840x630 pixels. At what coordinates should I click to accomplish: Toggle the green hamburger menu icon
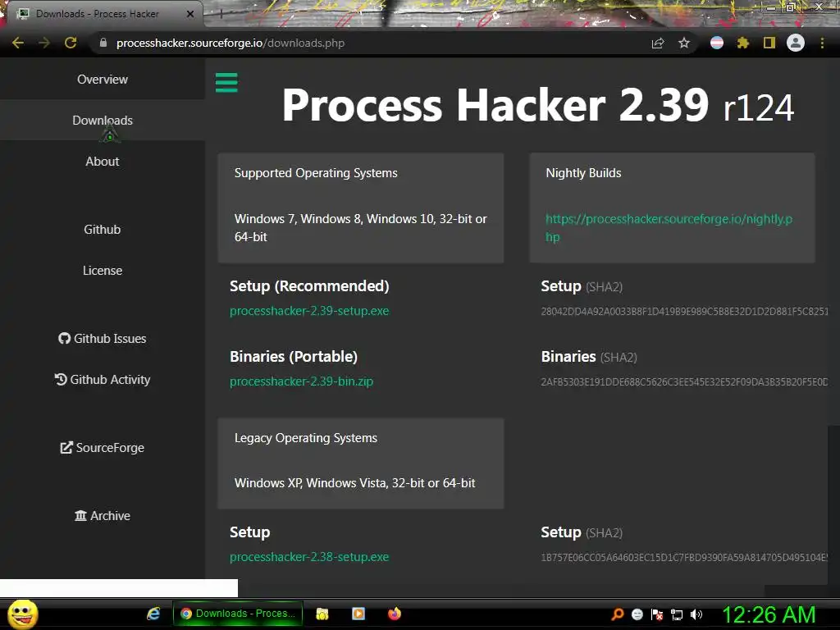point(226,83)
